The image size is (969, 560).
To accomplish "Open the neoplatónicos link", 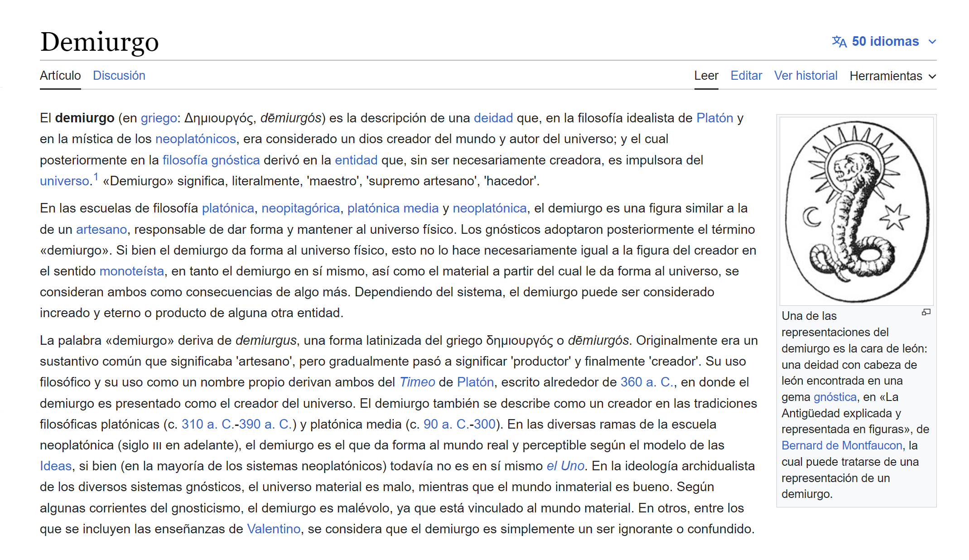I will pos(195,139).
